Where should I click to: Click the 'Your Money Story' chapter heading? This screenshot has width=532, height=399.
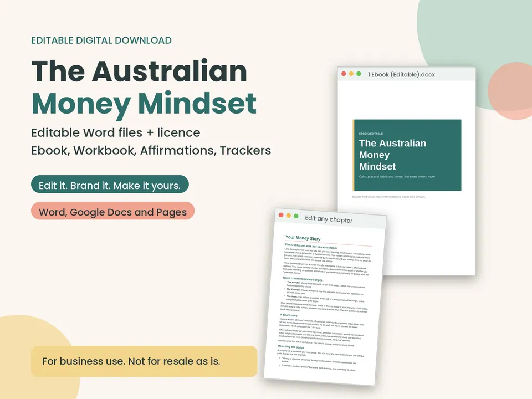click(303, 238)
